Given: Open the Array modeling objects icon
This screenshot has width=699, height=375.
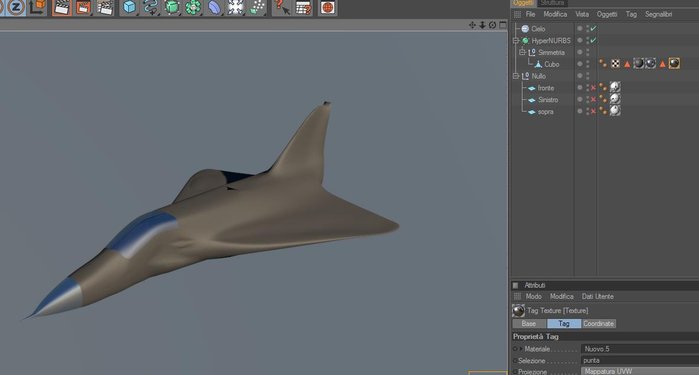Looking at the screenshot, I should tap(193, 8).
